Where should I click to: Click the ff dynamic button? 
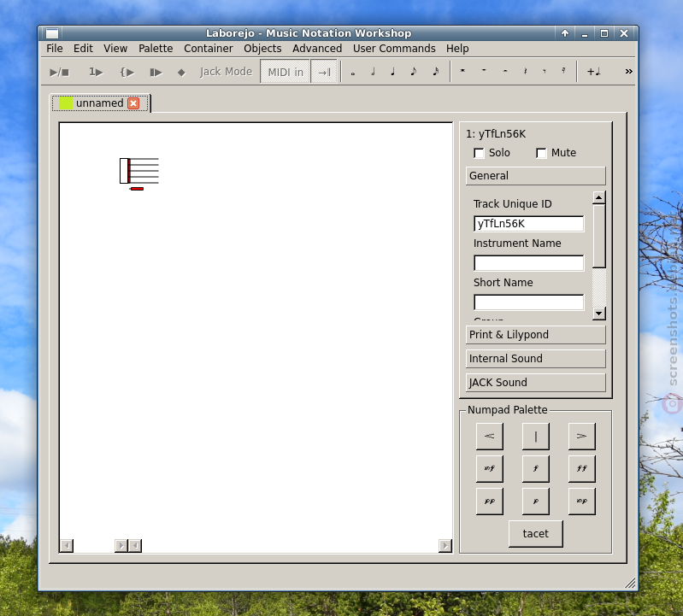tap(582, 469)
